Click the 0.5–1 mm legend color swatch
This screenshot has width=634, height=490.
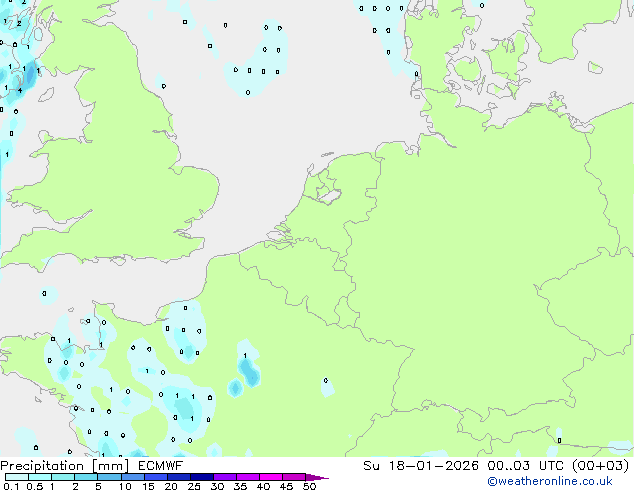40,477
